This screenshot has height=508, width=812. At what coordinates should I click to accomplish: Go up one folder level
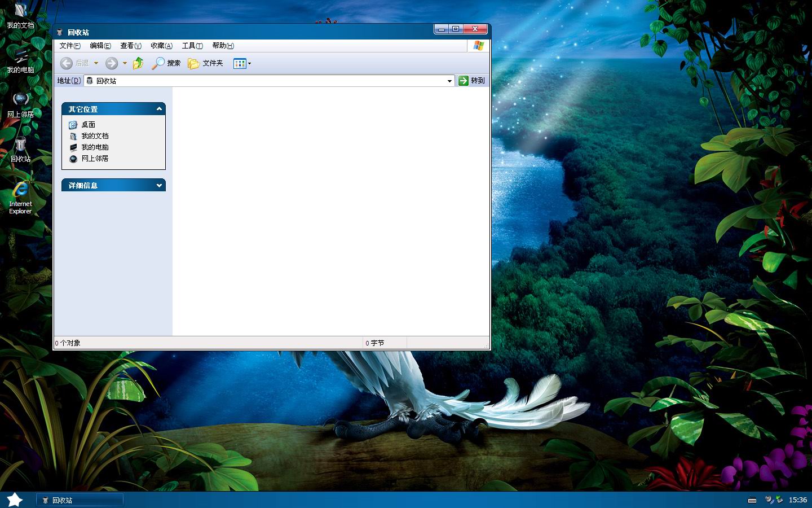(x=138, y=63)
